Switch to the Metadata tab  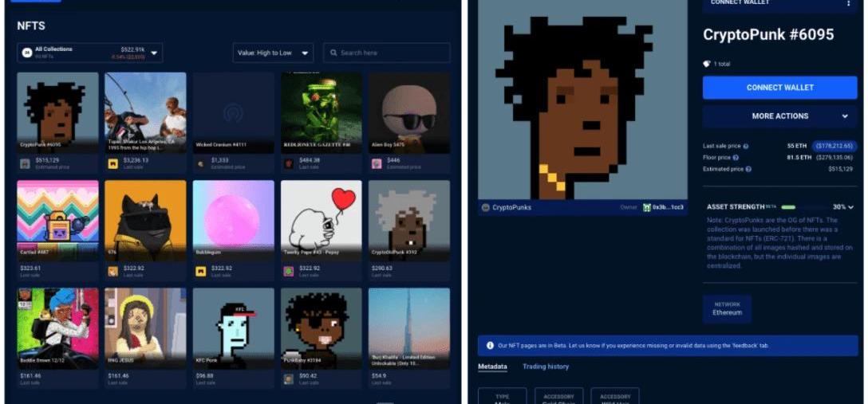point(492,367)
